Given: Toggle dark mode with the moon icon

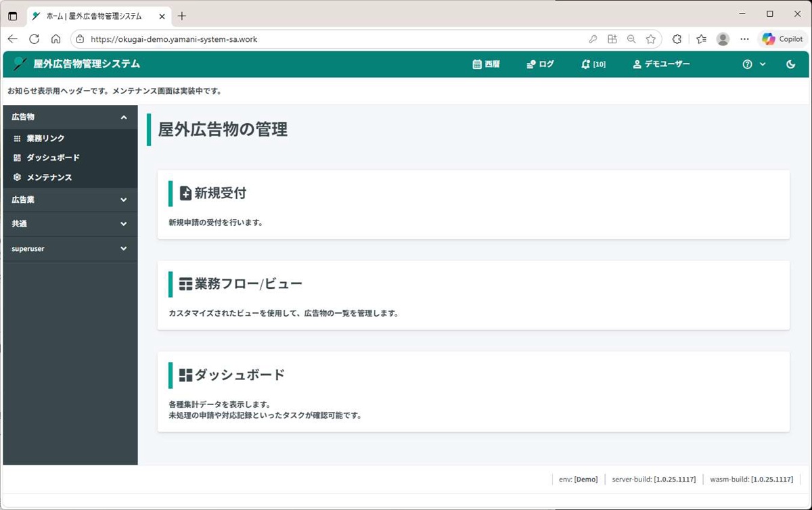Looking at the screenshot, I should tap(790, 64).
